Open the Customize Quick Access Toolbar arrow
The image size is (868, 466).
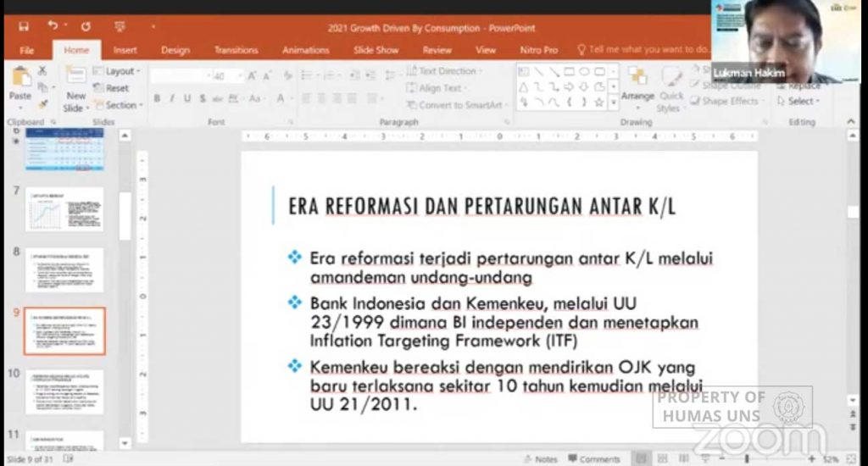point(153,26)
